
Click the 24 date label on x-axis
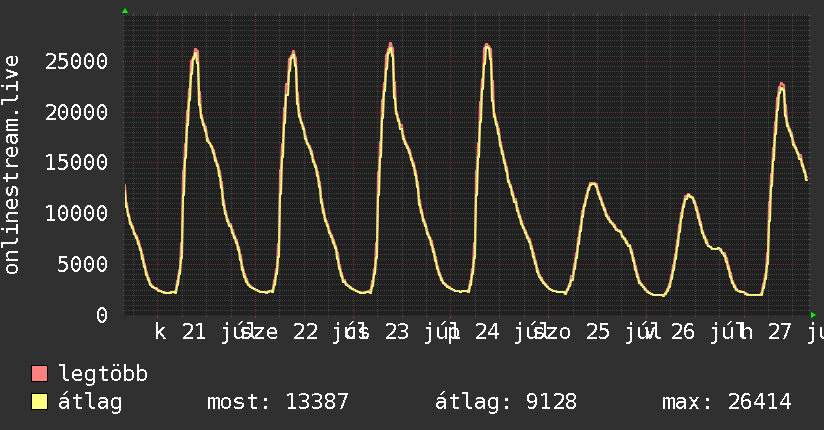tap(487, 332)
